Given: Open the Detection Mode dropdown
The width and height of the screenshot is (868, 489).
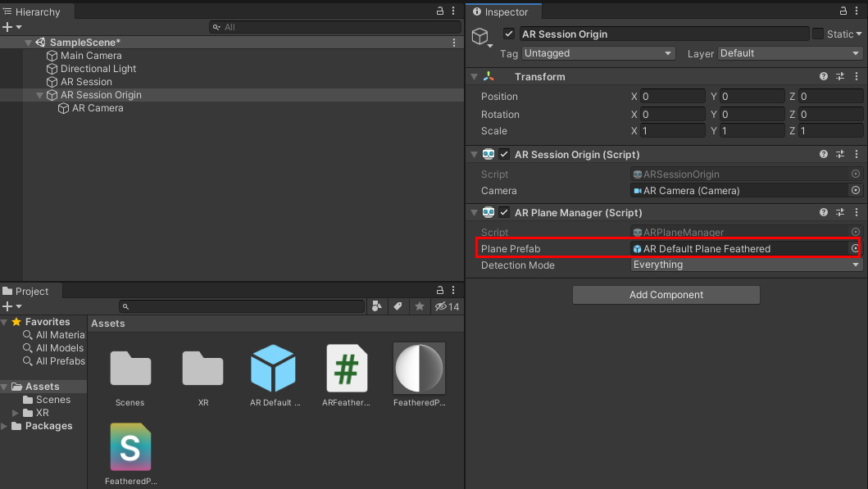Looking at the screenshot, I should [746, 265].
